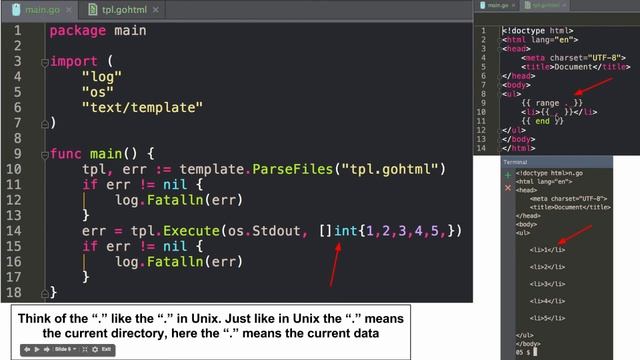Screen dimensions: 640x360
Task: Click the "tpl.gohtml" string argument on line 10
Action: click(x=390, y=169)
